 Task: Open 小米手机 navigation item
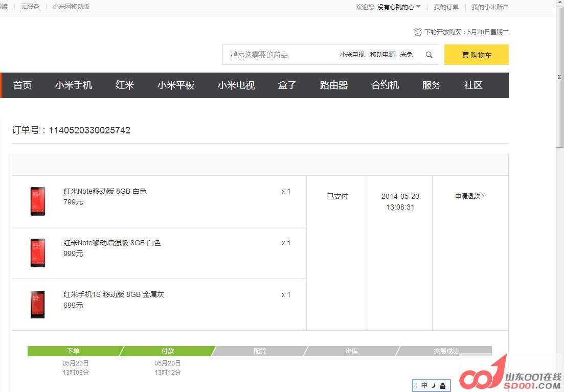pos(74,85)
